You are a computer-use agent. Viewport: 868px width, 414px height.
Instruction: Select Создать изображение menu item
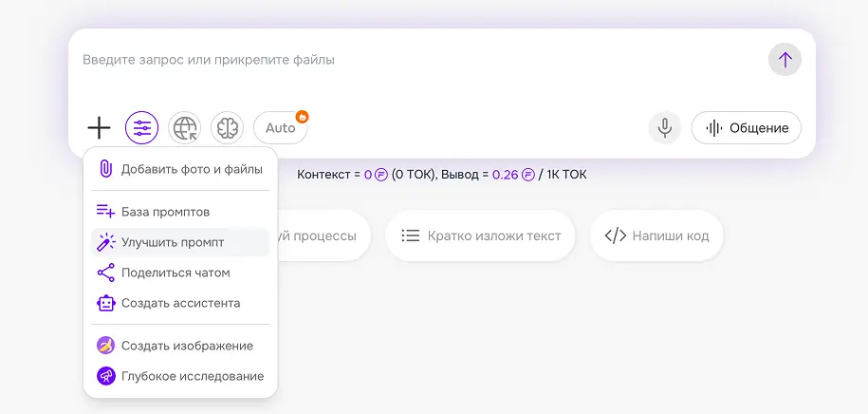tap(180, 346)
